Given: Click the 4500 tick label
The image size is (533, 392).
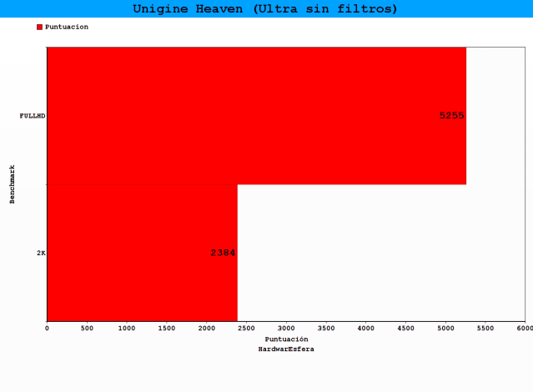Looking at the screenshot, I should pyautogui.click(x=406, y=328).
